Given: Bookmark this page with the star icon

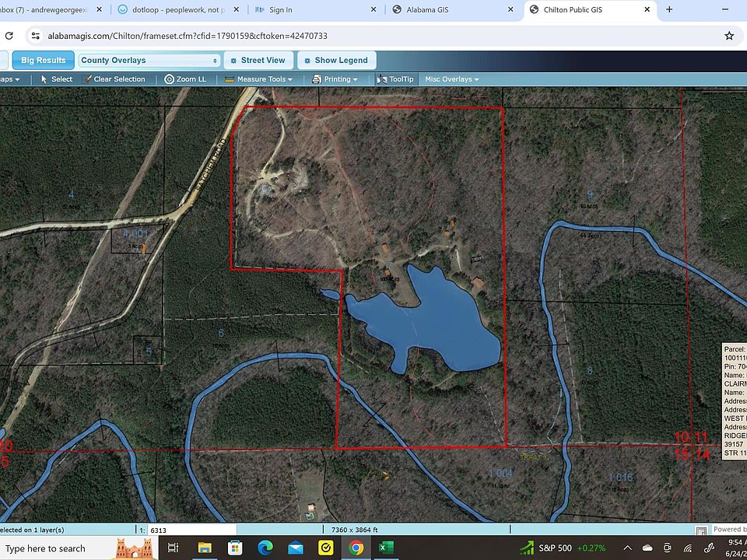Looking at the screenshot, I should [x=729, y=36].
